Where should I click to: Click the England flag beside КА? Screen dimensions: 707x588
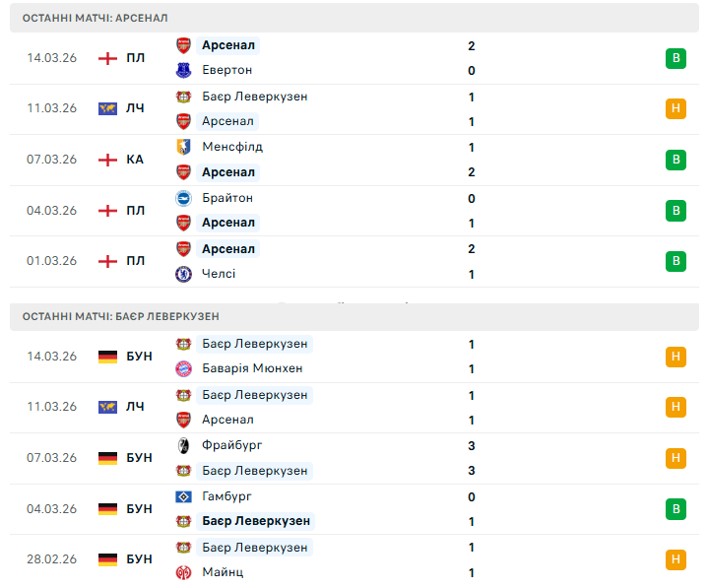[x=107, y=160]
